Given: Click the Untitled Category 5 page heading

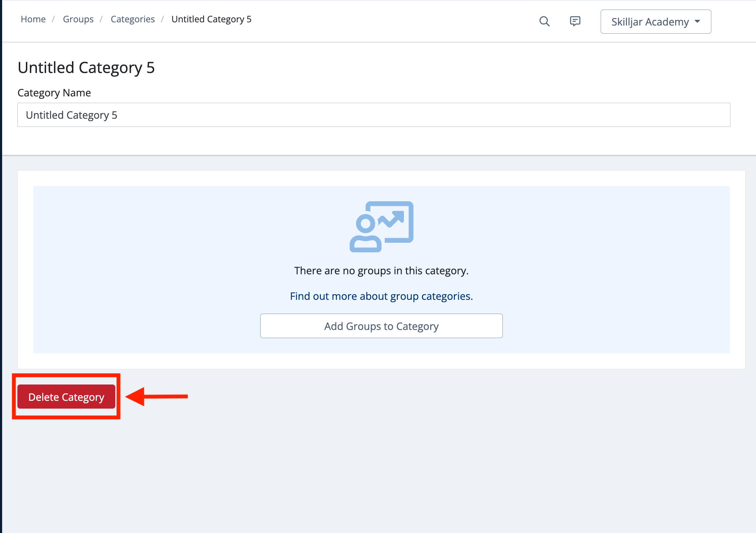Looking at the screenshot, I should point(86,68).
